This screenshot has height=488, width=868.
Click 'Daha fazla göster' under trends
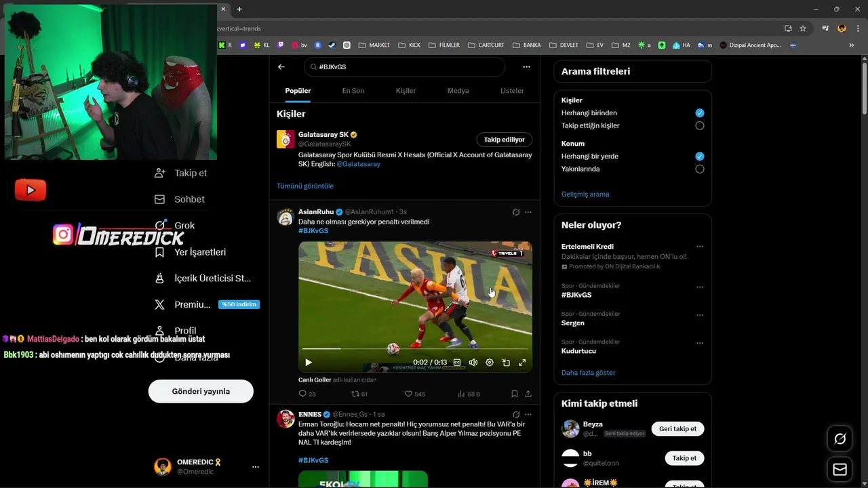[589, 373]
